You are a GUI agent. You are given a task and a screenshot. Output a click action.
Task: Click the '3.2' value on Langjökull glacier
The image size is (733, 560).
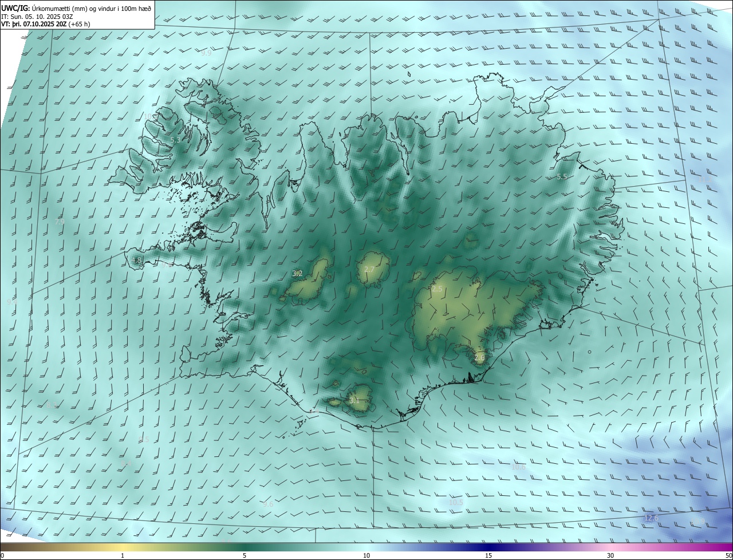297,274
